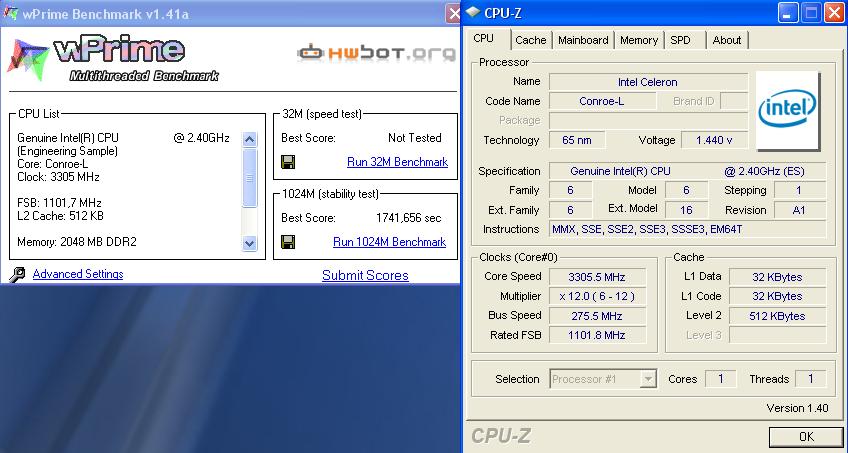
Task: Click the 1741,656 sec best score
Action: pyautogui.click(x=408, y=218)
